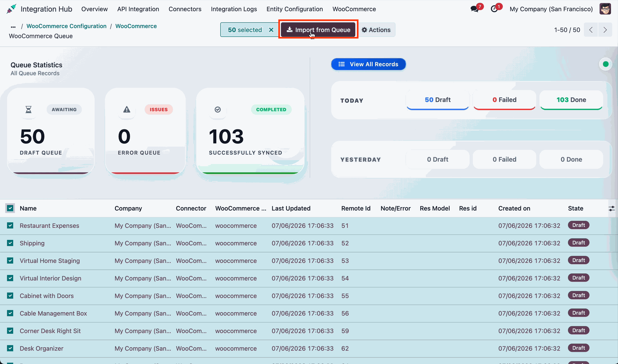The width and height of the screenshot is (618, 364).
Task: Expand the breadcrumb ellipsis menu
Action: (x=13, y=26)
